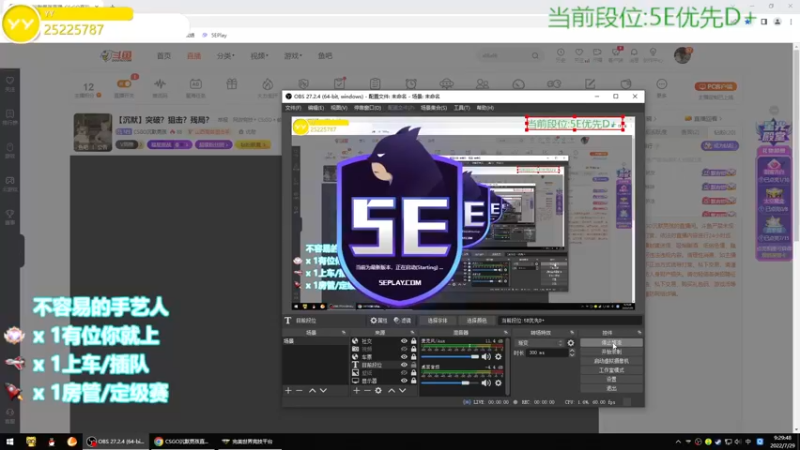Adjust the 桌面音频 volume slider
This screenshot has width=800, height=450.
click(x=450, y=383)
